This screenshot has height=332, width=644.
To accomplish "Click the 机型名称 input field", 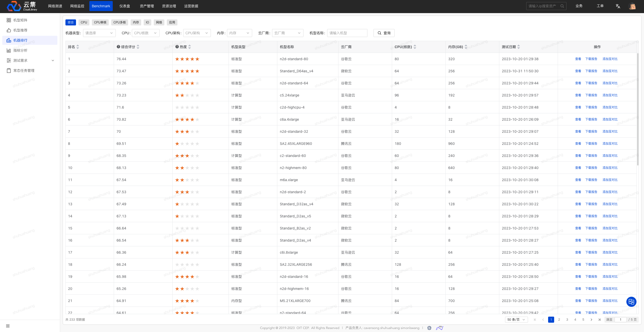I will pyautogui.click(x=347, y=33).
